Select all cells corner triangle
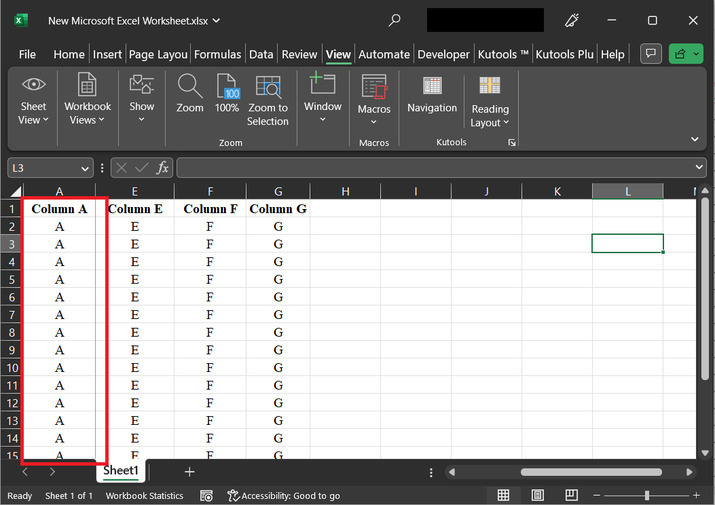The height and width of the screenshot is (505, 715). click(16, 191)
